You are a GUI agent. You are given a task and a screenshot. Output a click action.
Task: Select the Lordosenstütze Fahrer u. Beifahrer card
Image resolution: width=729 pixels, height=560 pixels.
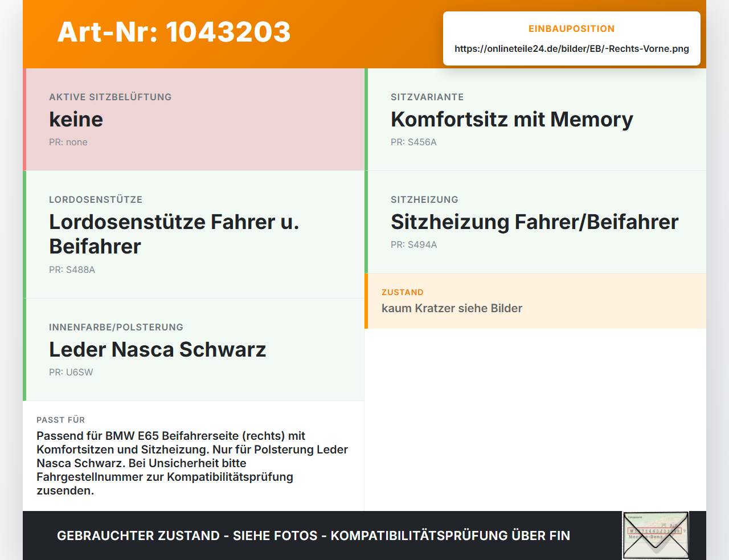[x=194, y=235]
